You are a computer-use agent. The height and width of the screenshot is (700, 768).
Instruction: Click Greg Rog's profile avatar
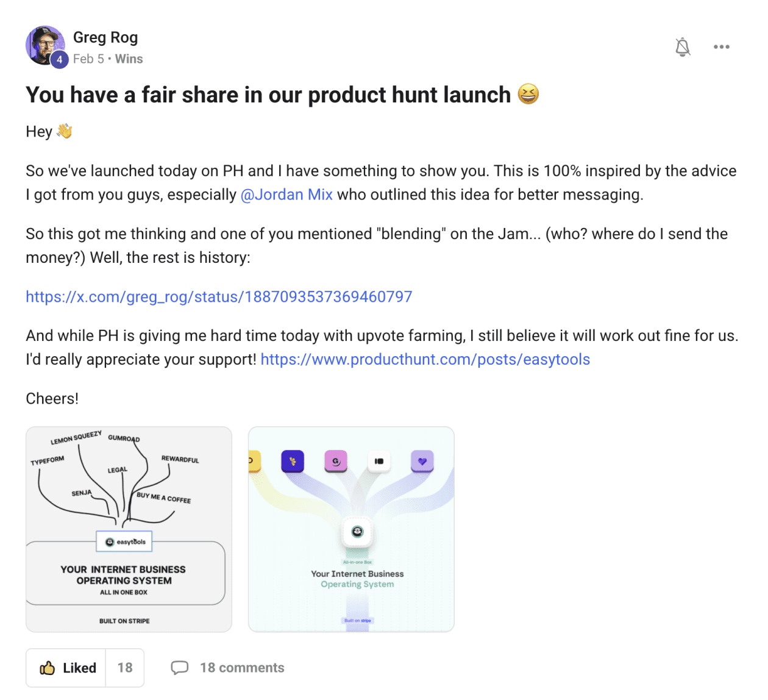pyautogui.click(x=45, y=45)
